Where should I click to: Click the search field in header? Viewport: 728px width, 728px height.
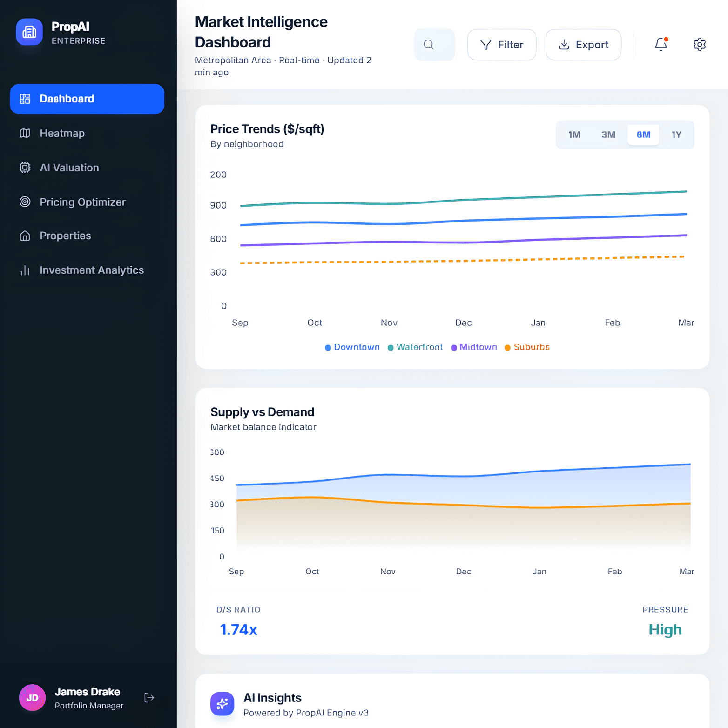pos(434,45)
